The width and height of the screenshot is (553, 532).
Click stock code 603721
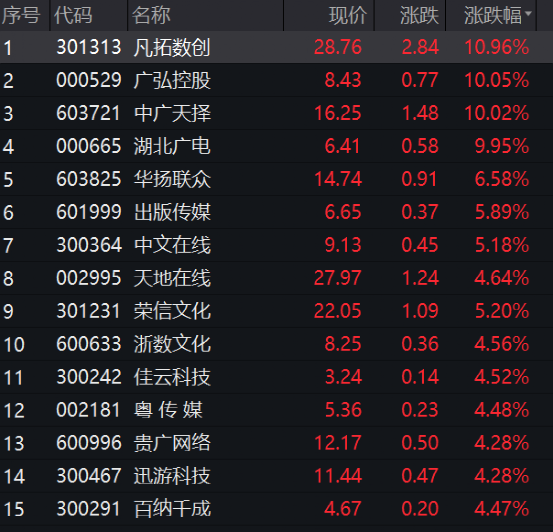tap(89, 113)
